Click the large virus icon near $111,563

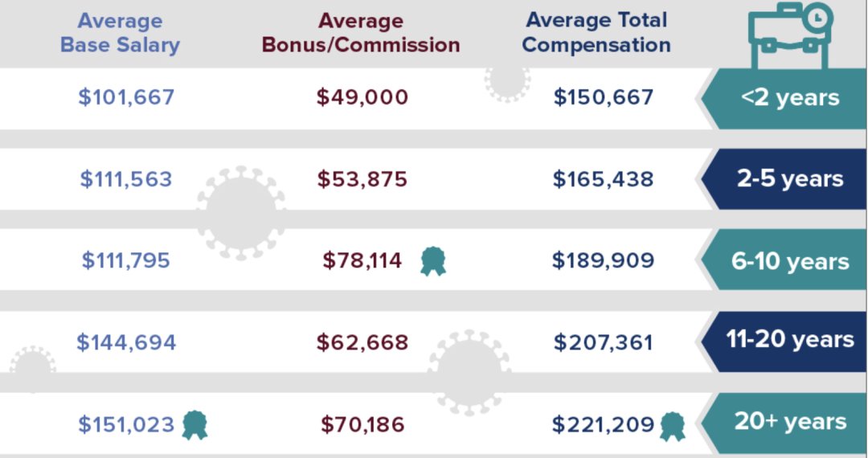pyautogui.click(x=241, y=212)
